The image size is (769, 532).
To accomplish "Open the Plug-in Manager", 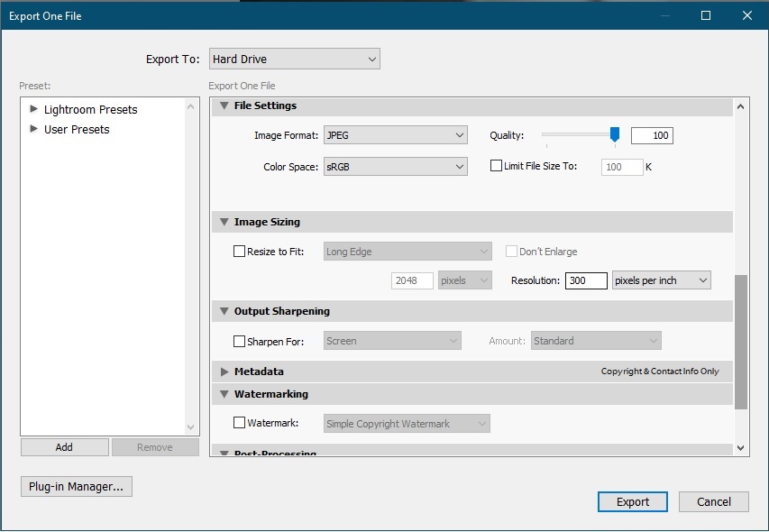I will 77,487.
